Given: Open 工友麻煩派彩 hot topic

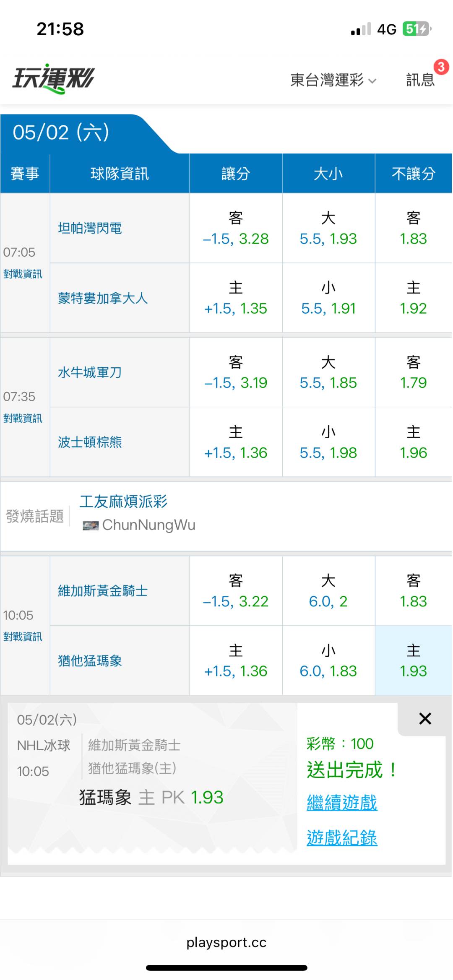Looking at the screenshot, I should click(x=123, y=502).
